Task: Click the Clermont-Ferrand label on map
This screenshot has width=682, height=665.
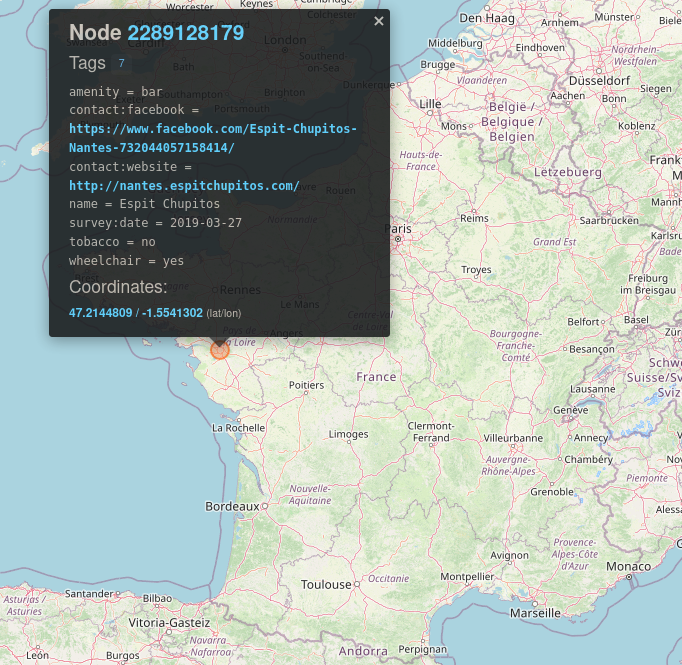Action: 431,432
